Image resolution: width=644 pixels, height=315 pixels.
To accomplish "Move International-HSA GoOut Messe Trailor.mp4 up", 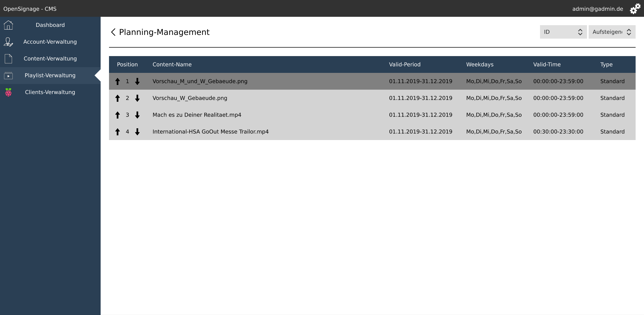I will point(117,132).
